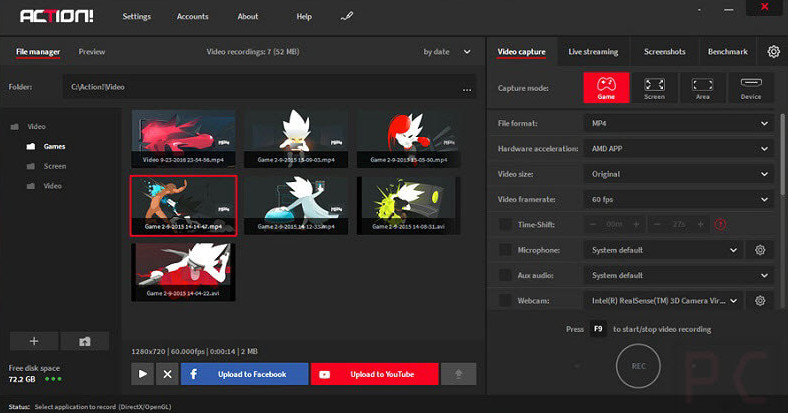
Task: Select the Games folder
Action: [54, 146]
